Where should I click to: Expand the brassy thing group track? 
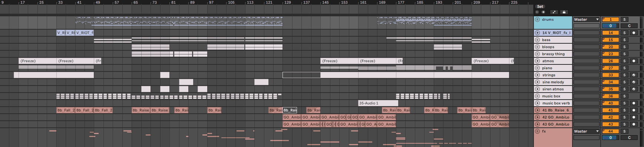coord(537,54)
